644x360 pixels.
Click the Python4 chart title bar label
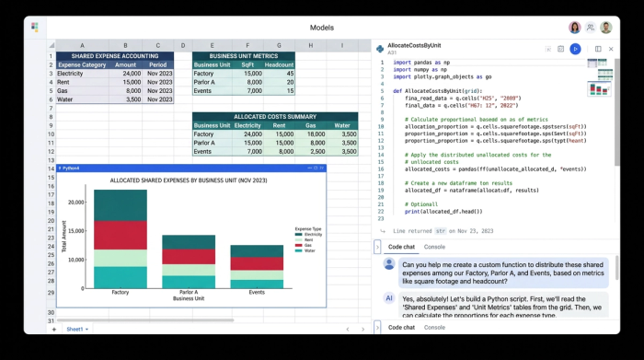click(71, 168)
